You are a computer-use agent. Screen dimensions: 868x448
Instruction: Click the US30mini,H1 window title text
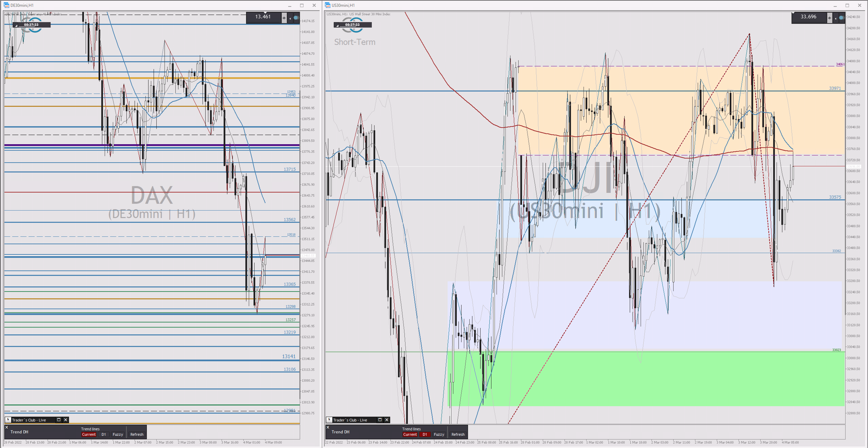pos(343,5)
